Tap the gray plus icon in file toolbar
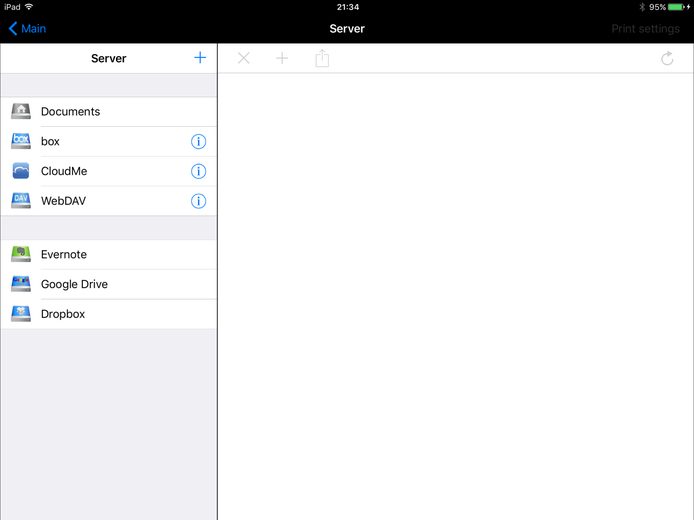694x520 pixels. (282, 58)
